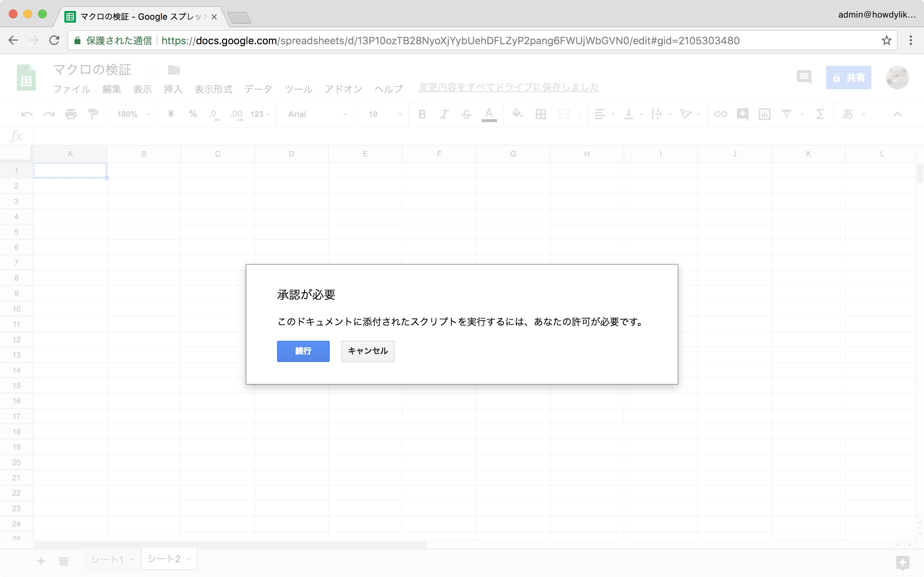Open the ファイル menu
Image resolution: width=924 pixels, height=577 pixels.
(72, 89)
